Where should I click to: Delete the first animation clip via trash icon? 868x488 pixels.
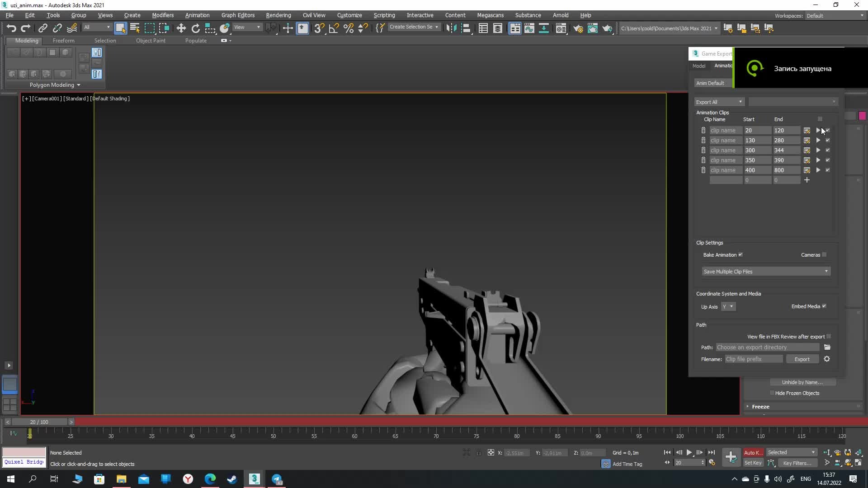(703, 131)
